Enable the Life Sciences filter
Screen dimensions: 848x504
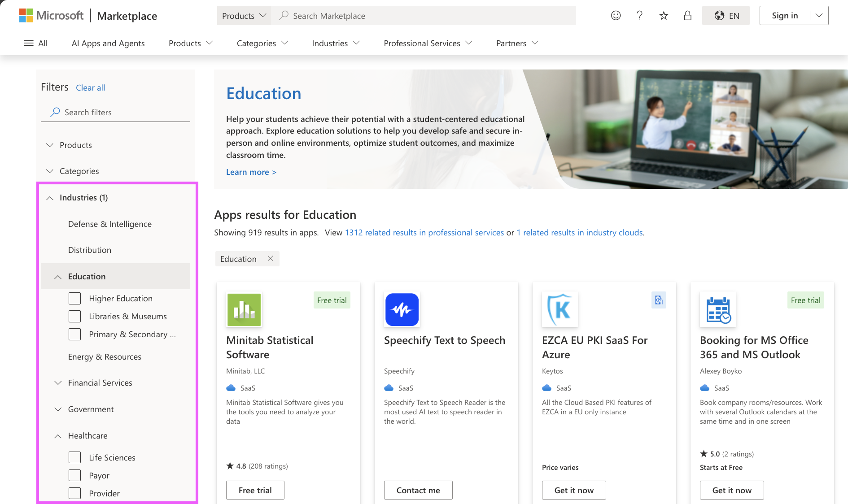pos(74,457)
